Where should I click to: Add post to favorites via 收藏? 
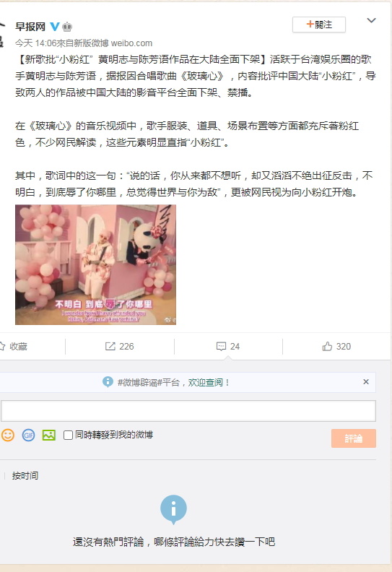(14, 347)
